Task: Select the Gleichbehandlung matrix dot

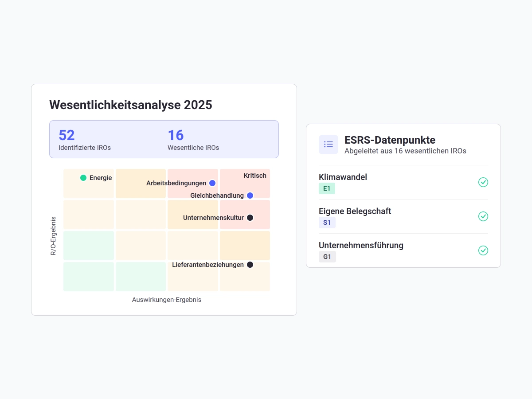Action: [x=250, y=196]
